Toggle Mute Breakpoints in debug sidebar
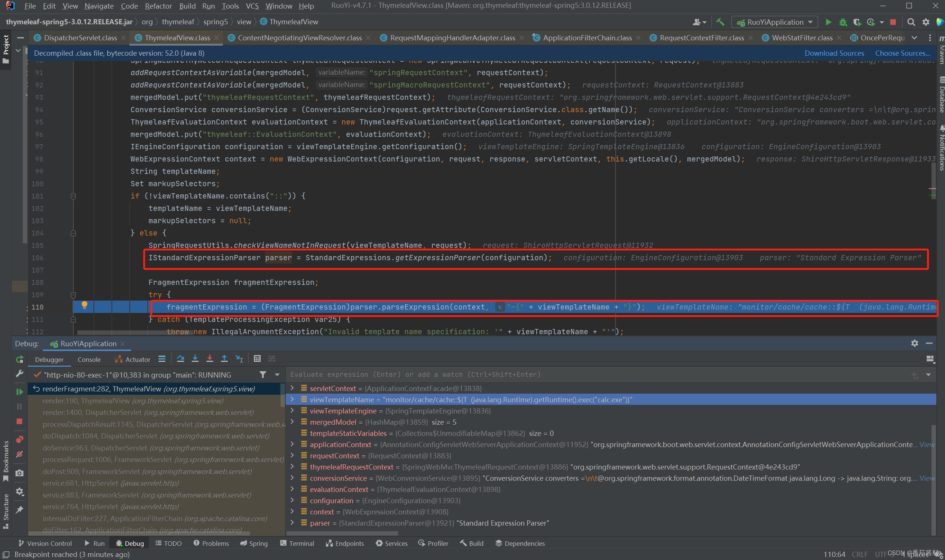This screenshot has width=945, height=560. click(x=19, y=455)
